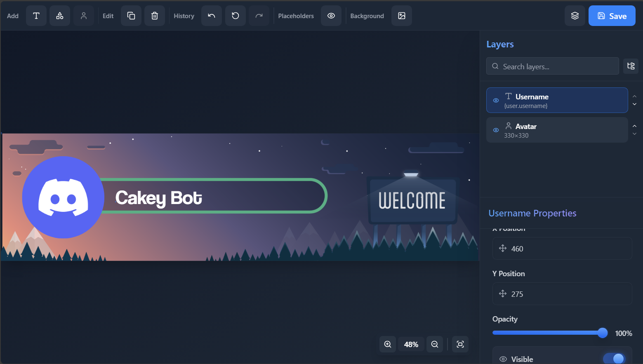Click the layer grouping icon beside search
Screen dimensions: 643x364
(x=631, y=66)
